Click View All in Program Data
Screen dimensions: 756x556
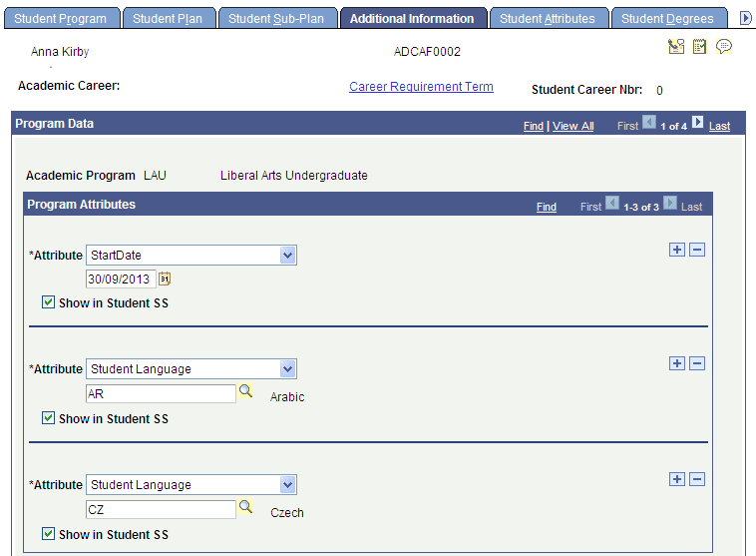[x=572, y=126]
